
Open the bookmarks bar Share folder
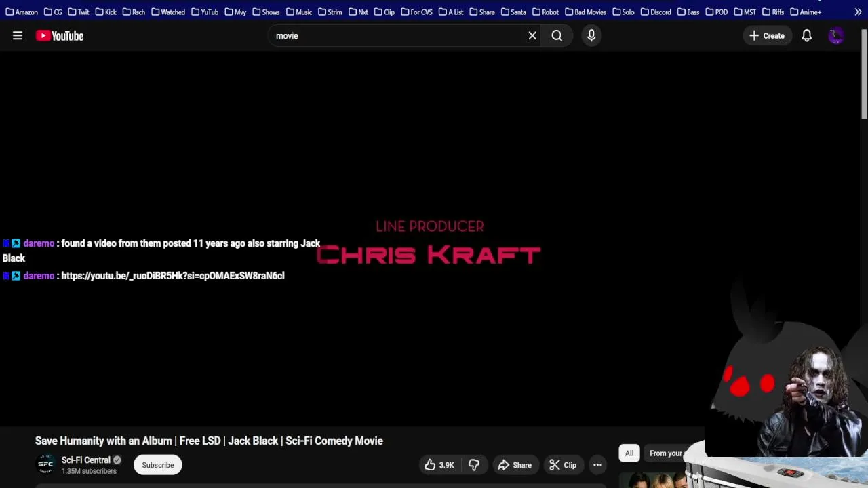click(482, 12)
